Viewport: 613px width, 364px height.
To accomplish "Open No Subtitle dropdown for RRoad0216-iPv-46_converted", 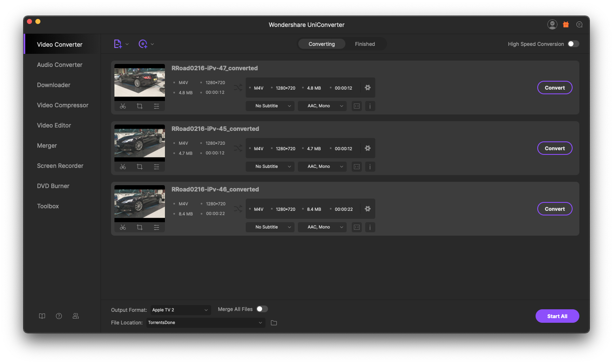I will [x=270, y=227].
